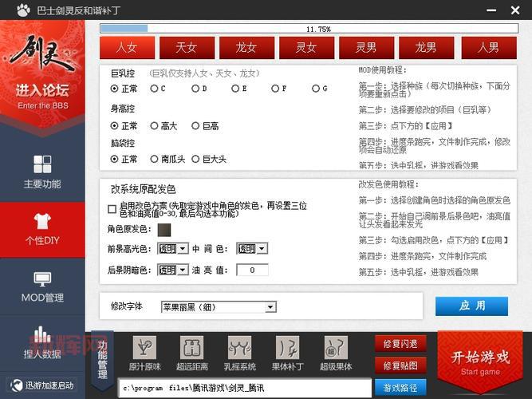Viewport: 532px width, 399px height.
Task: Click 游戏路径 button
Action: tap(400, 388)
